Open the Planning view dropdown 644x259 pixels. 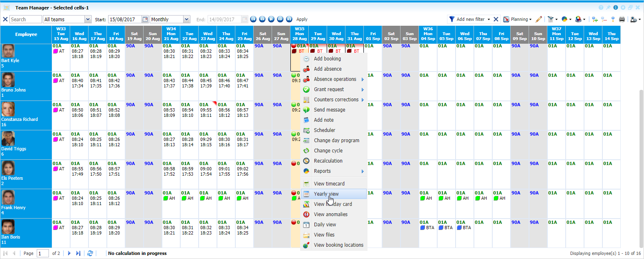(518, 19)
